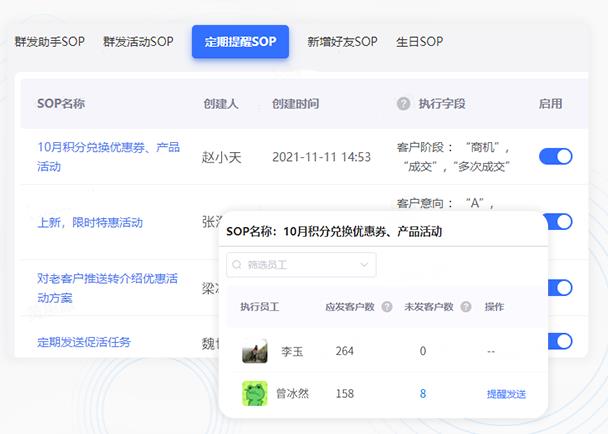Screen dimensions: 608x434
Task: Expand the 筛选员工 dropdown arrow
Action: [x=364, y=265]
